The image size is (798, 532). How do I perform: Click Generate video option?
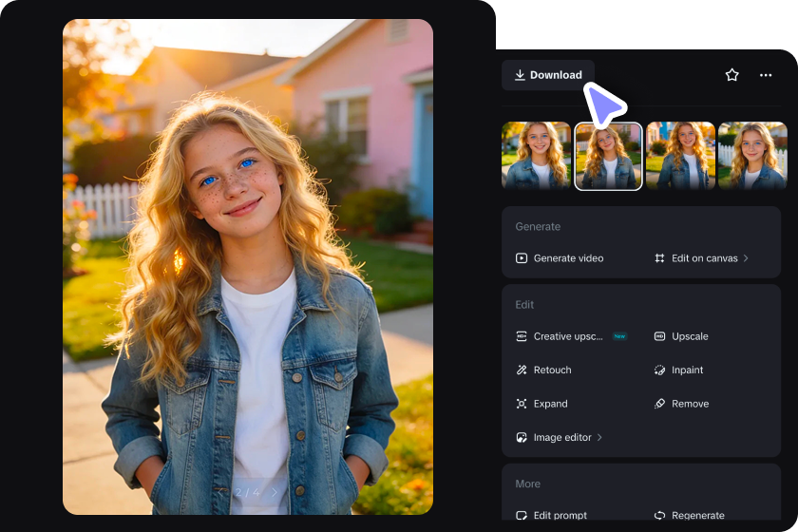click(560, 258)
